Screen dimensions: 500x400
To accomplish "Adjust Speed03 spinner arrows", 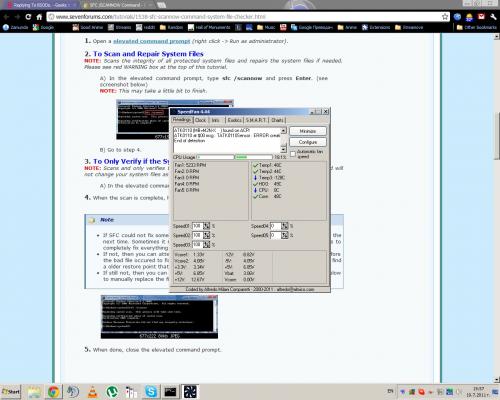I will pos(207,245).
